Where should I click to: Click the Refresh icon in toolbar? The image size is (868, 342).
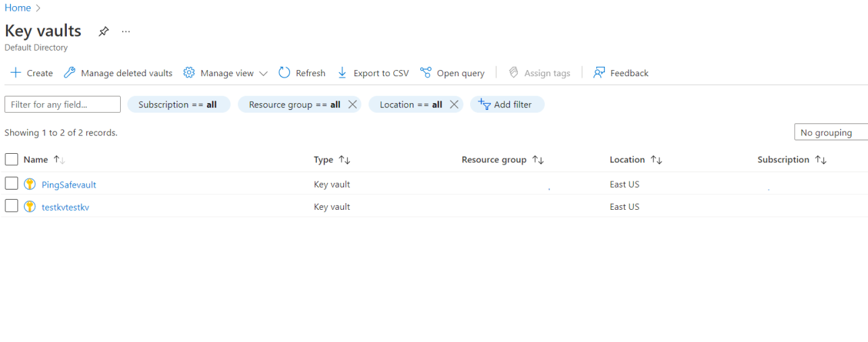285,73
